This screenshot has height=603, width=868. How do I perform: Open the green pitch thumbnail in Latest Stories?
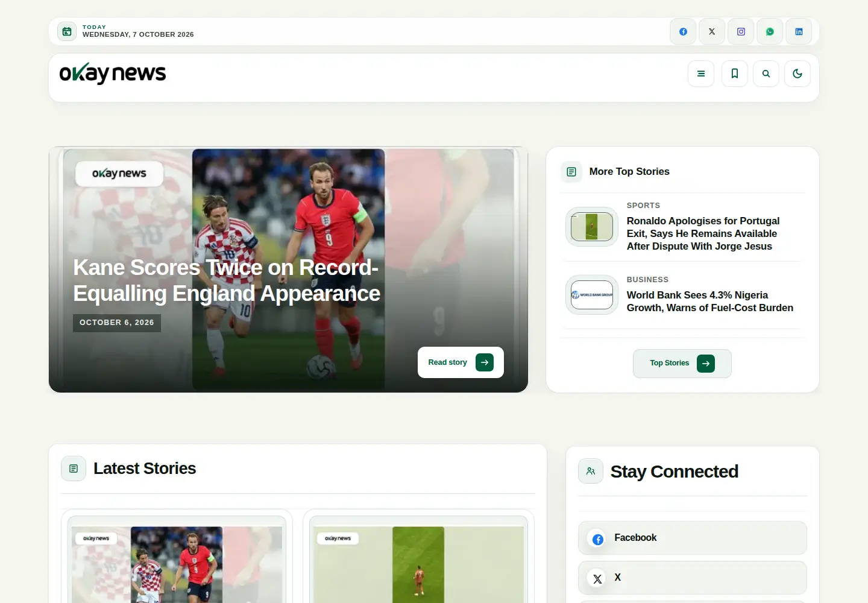(x=418, y=560)
